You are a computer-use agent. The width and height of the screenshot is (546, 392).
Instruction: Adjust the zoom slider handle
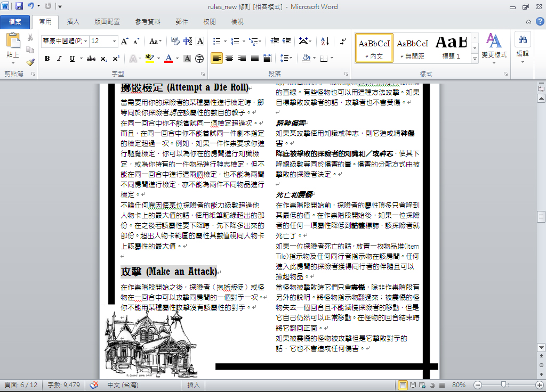503,385
